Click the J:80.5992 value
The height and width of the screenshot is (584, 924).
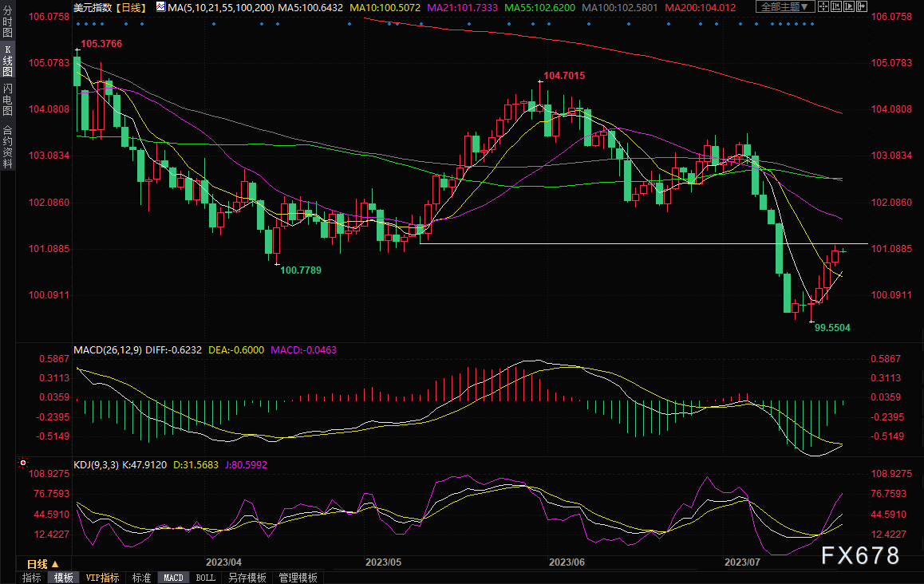tap(247, 464)
